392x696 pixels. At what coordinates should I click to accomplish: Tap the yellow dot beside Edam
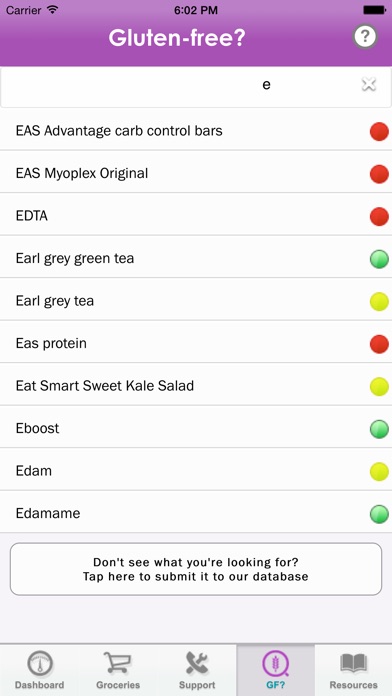coord(379,471)
